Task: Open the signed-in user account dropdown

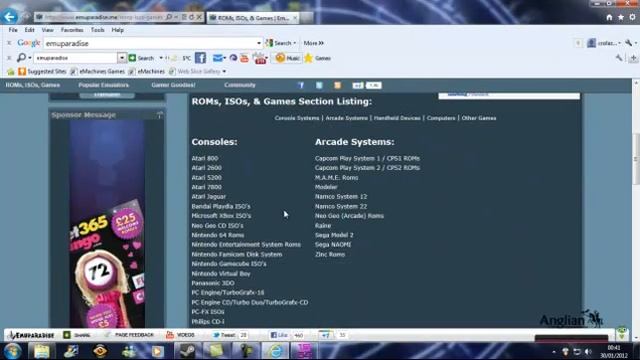Action: [x=604, y=43]
